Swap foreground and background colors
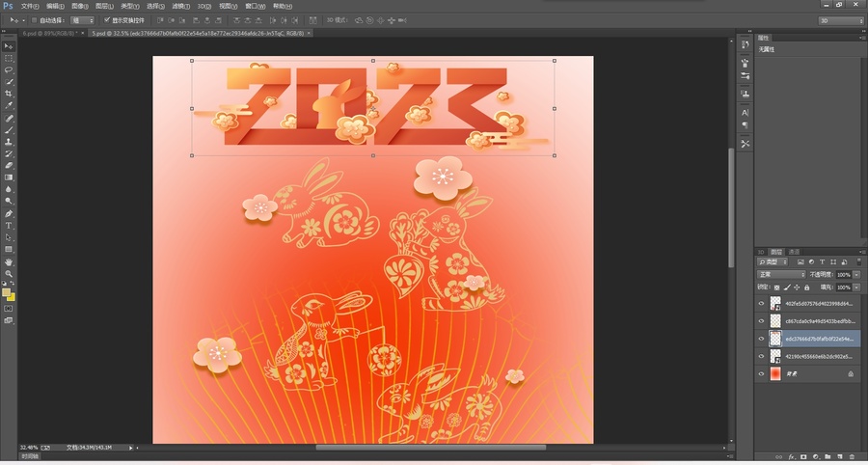 click(x=13, y=284)
